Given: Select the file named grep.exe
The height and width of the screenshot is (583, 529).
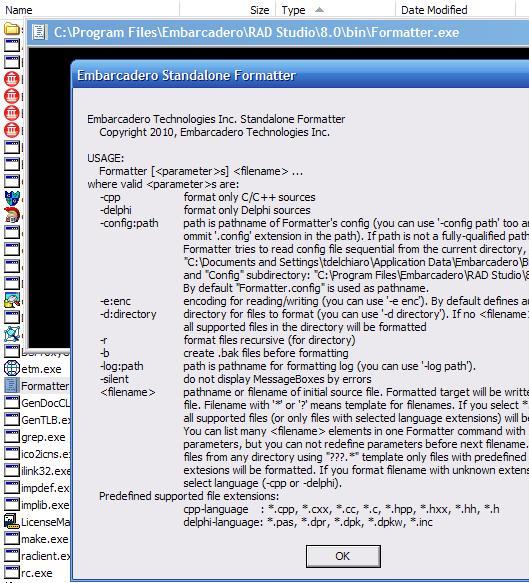Looking at the screenshot, I should pos(43,437).
